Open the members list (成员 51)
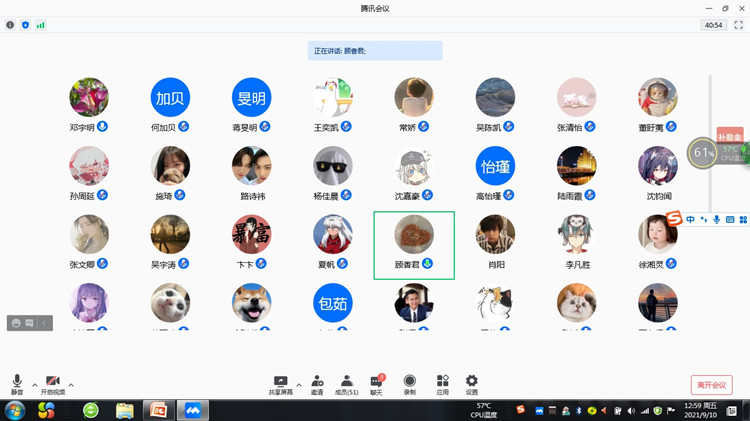This screenshot has height=421, width=750. pos(346,385)
